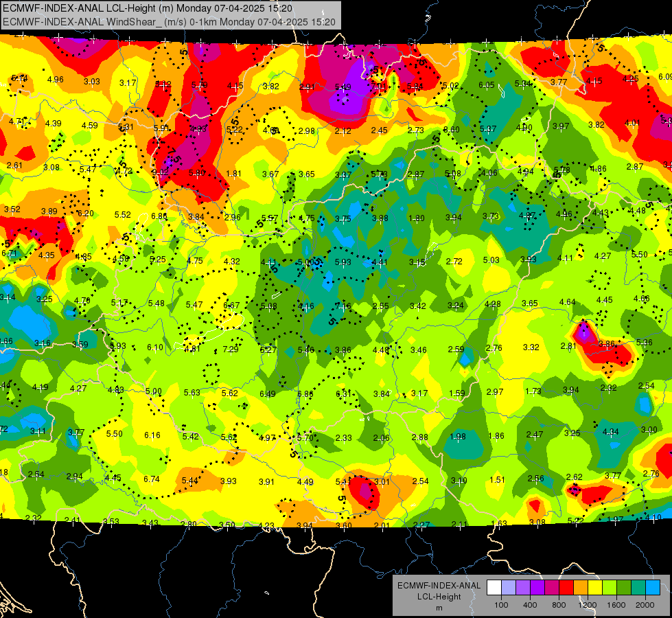The height and width of the screenshot is (618, 672).
Task: Click the wind shear value 1.98
Action: [458, 436]
